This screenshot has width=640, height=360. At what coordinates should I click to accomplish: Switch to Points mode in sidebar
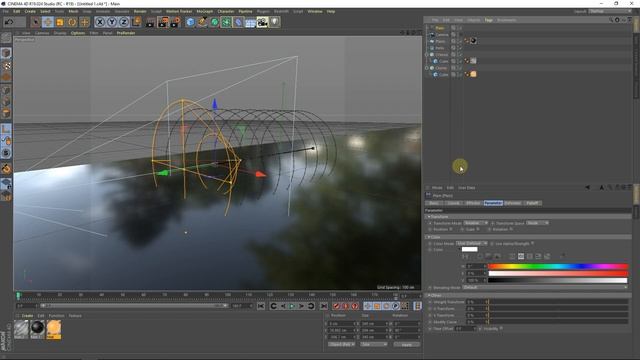point(6,90)
